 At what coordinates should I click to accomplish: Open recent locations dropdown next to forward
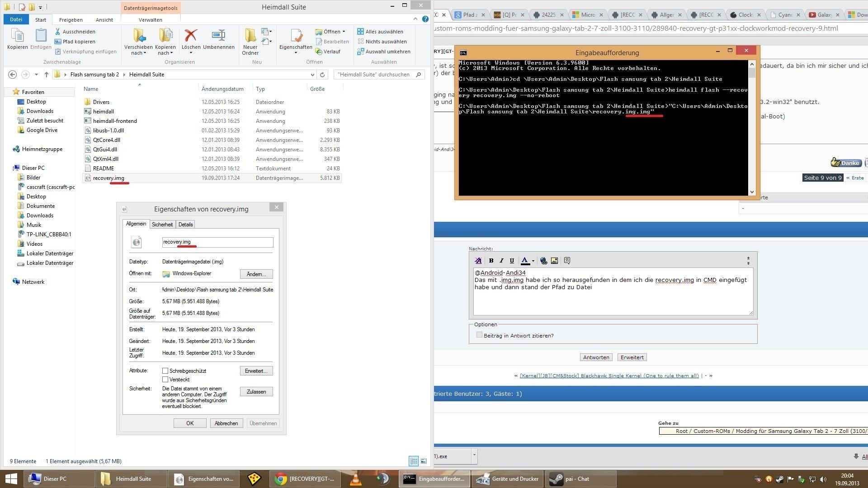(36, 75)
